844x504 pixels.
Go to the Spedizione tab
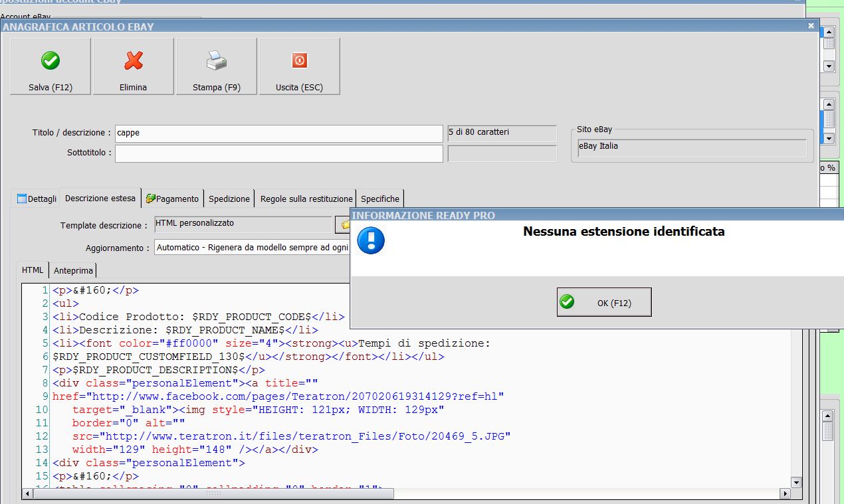(229, 199)
